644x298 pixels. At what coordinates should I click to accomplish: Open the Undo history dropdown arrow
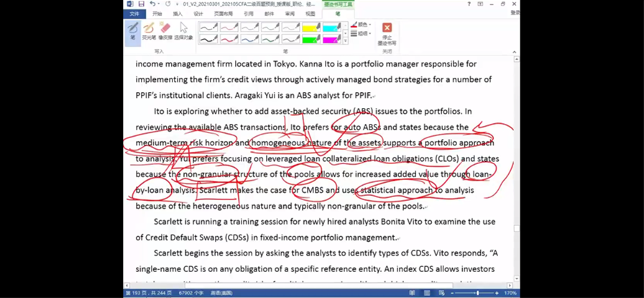(159, 4)
